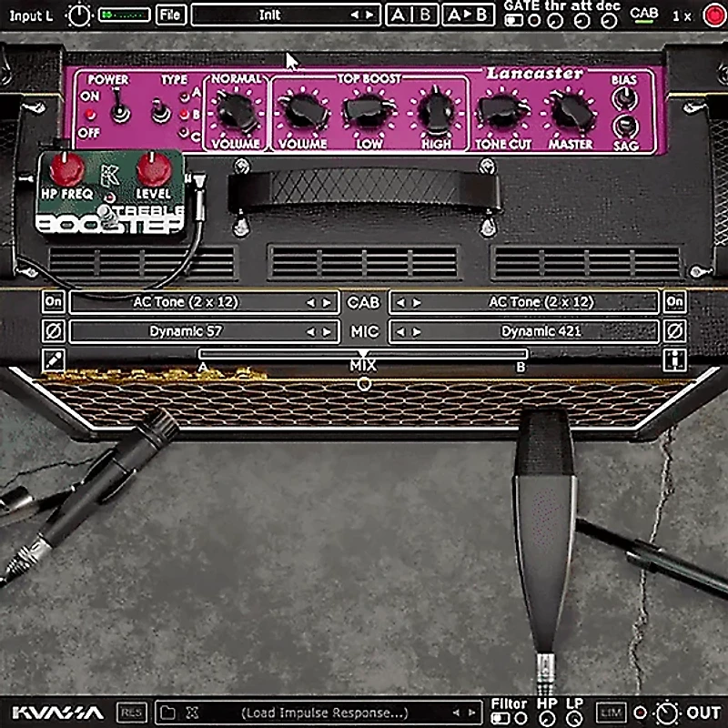Viewport: 728px width, 728px height.
Task: Click the left microphone position icon
Action: [x=55, y=360]
